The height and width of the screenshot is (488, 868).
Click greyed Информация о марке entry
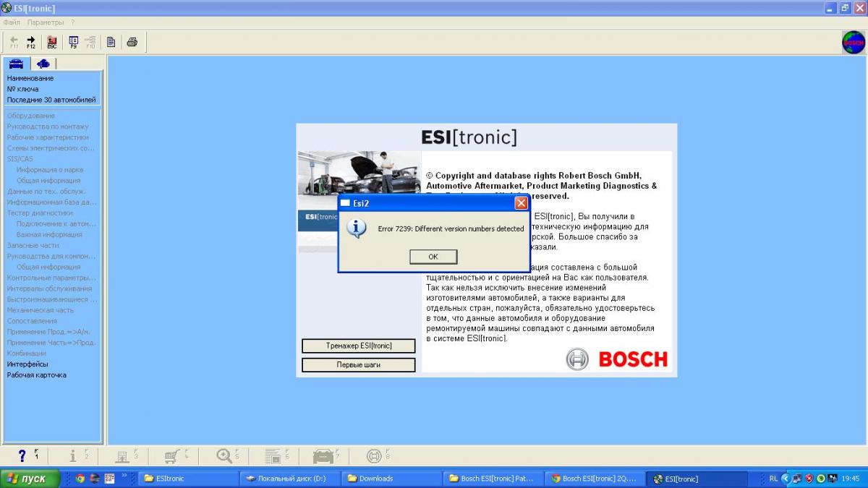coord(50,170)
